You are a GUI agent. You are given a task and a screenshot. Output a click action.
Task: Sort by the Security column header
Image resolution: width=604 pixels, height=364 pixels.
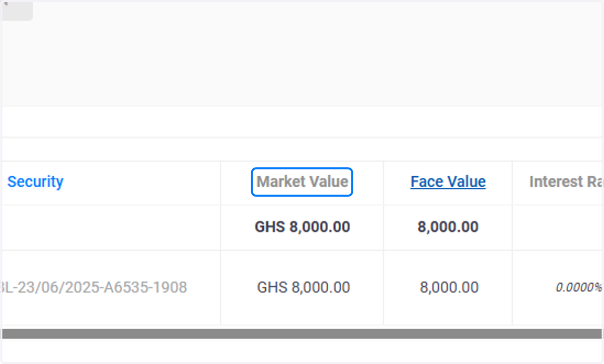35,182
